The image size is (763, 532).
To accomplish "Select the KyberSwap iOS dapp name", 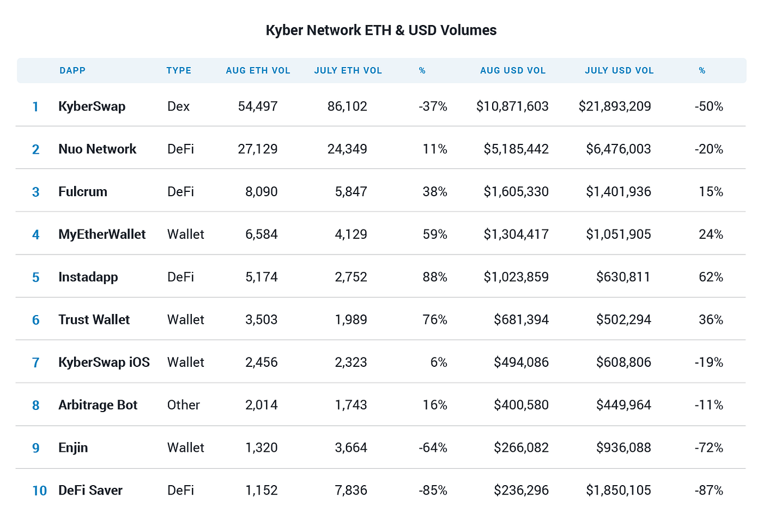I will [x=104, y=362].
